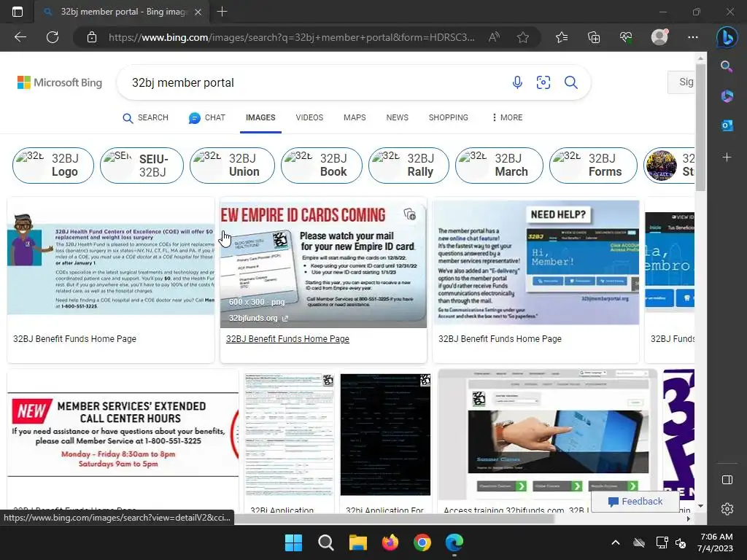Switch to the SHOPPING tab
Screen dimensions: 747x560
pos(449,117)
